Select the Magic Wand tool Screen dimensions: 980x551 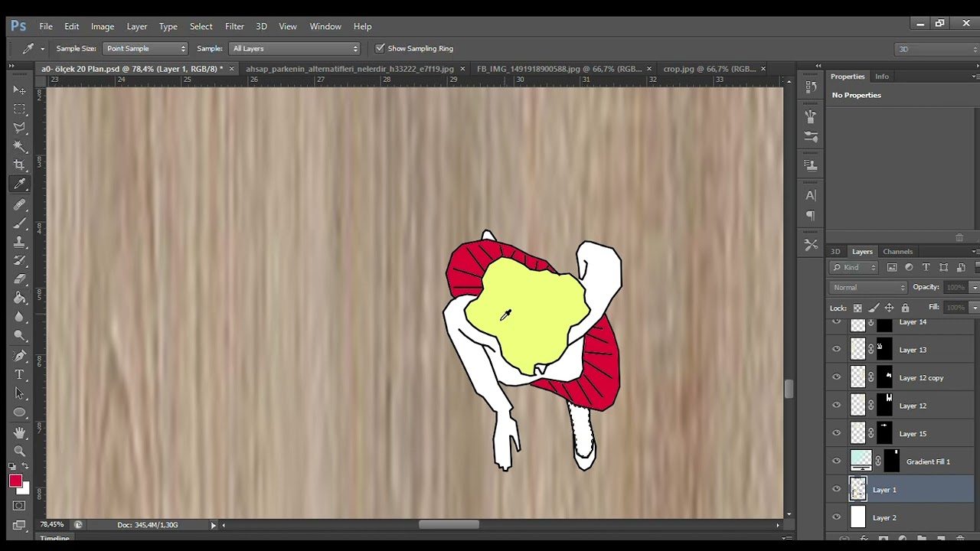pos(19,146)
